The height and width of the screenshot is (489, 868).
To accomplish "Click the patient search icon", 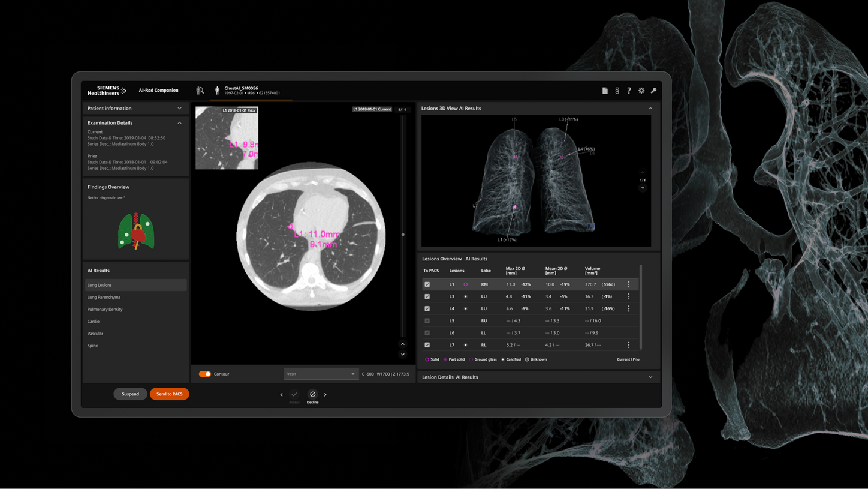I will pos(200,91).
